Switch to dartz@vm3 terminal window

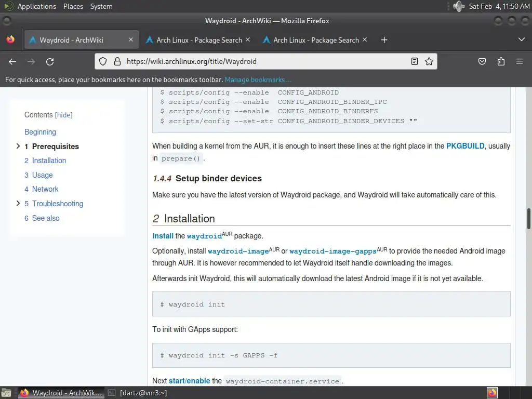tap(137, 393)
